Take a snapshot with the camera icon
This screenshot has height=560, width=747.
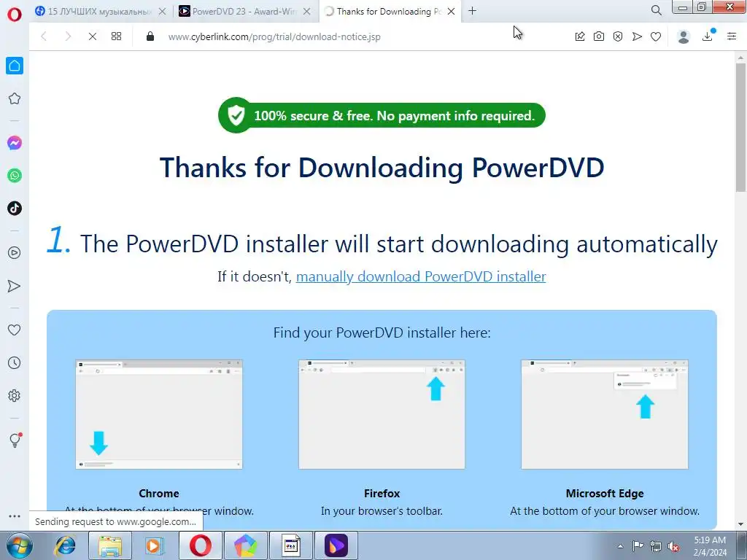click(x=599, y=36)
